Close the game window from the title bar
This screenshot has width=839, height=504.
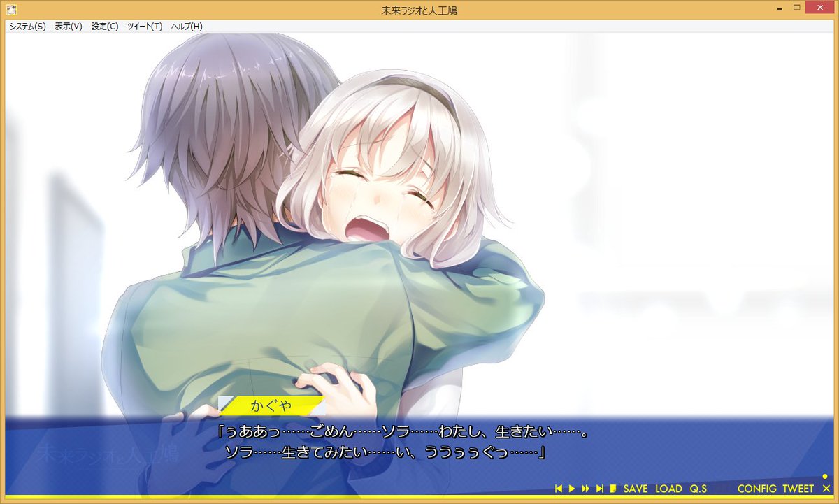[821, 8]
